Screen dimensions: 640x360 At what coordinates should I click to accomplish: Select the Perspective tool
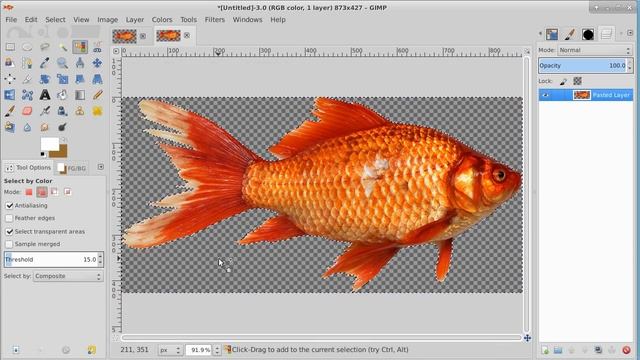97,79
